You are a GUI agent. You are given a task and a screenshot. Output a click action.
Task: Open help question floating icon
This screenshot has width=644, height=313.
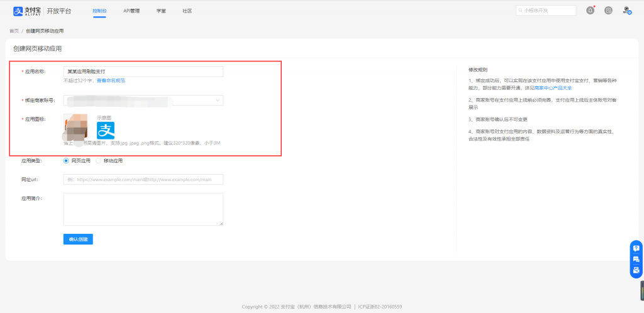point(636,248)
